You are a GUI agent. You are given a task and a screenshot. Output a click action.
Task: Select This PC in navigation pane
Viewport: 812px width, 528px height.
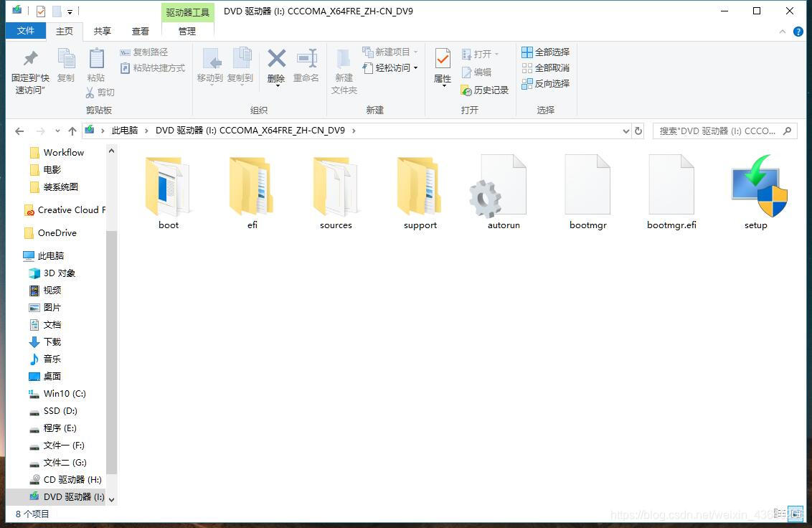click(x=44, y=255)
